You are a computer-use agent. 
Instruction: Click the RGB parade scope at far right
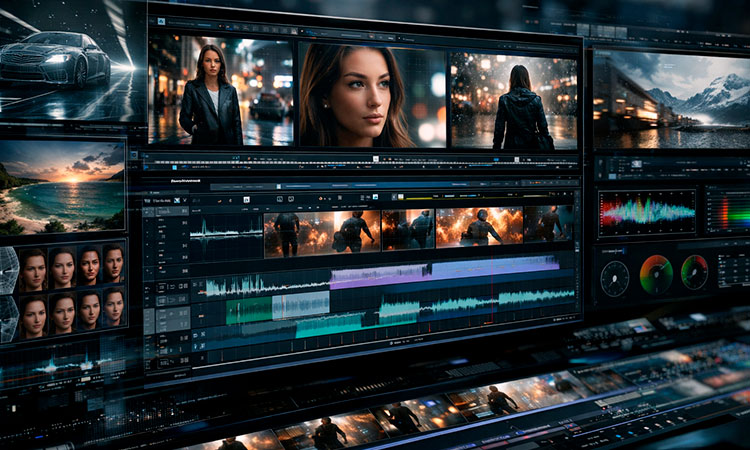728,211
